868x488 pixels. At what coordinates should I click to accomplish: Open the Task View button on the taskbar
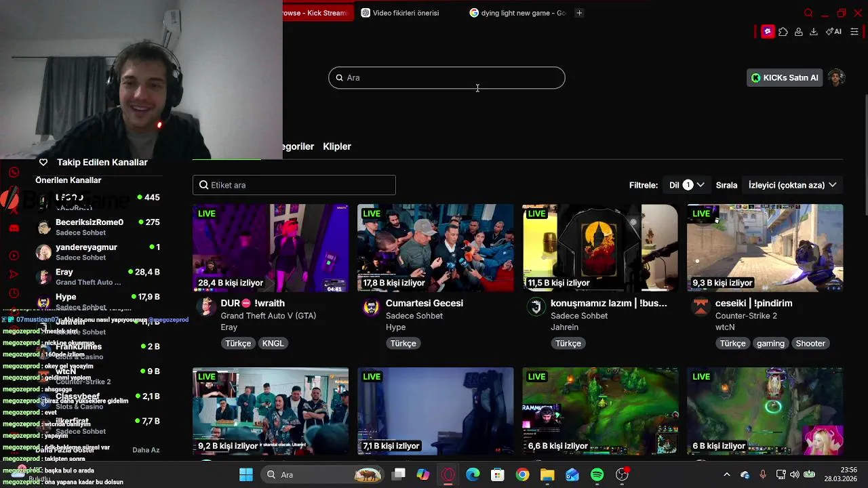click(399, 474)
